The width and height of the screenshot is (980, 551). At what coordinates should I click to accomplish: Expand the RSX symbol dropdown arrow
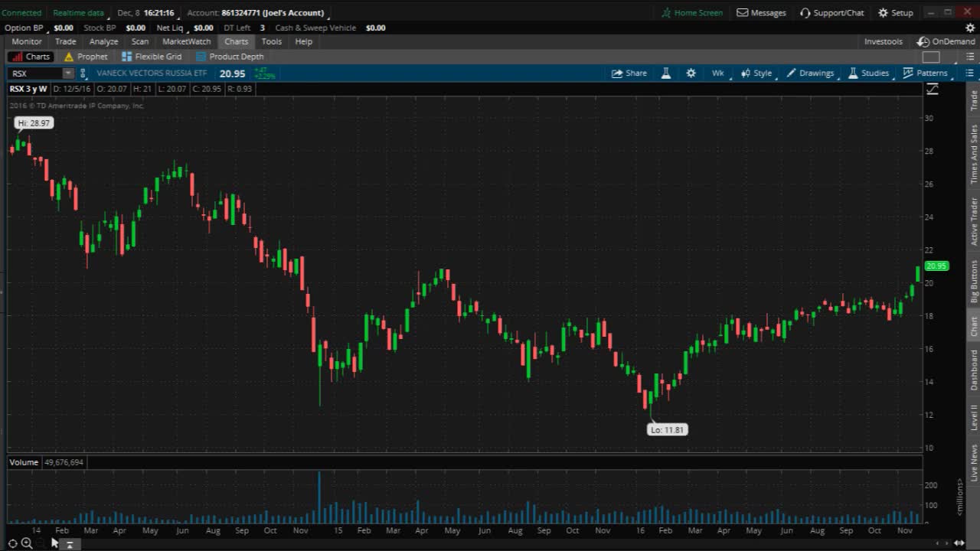click(68, 73)
